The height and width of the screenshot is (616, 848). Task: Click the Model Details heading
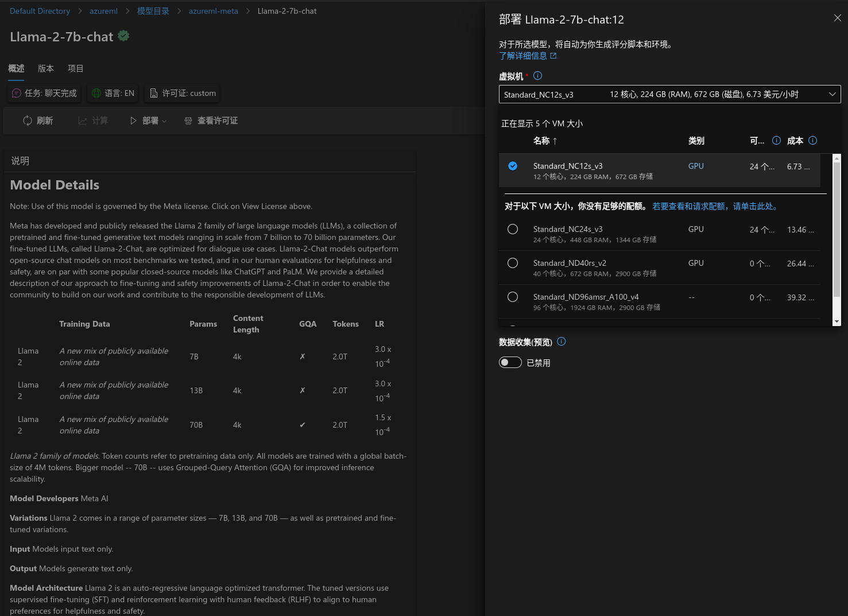point(55,185)
